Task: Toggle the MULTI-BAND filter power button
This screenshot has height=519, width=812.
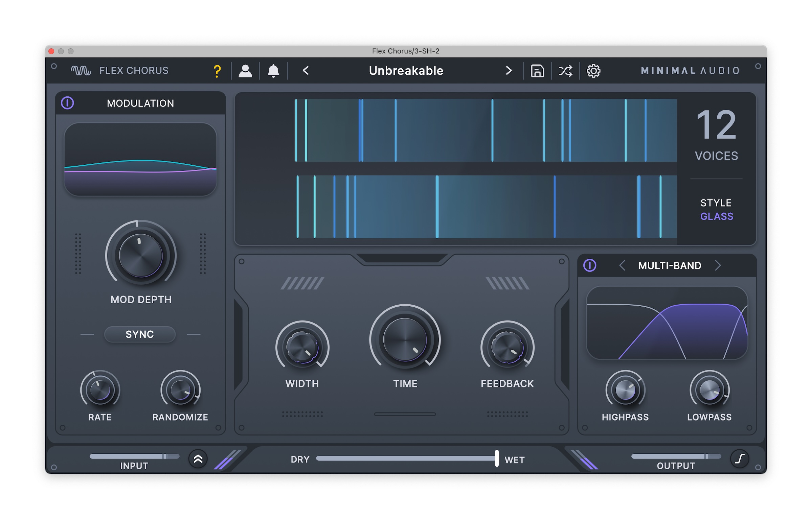Action: point(590,265)
